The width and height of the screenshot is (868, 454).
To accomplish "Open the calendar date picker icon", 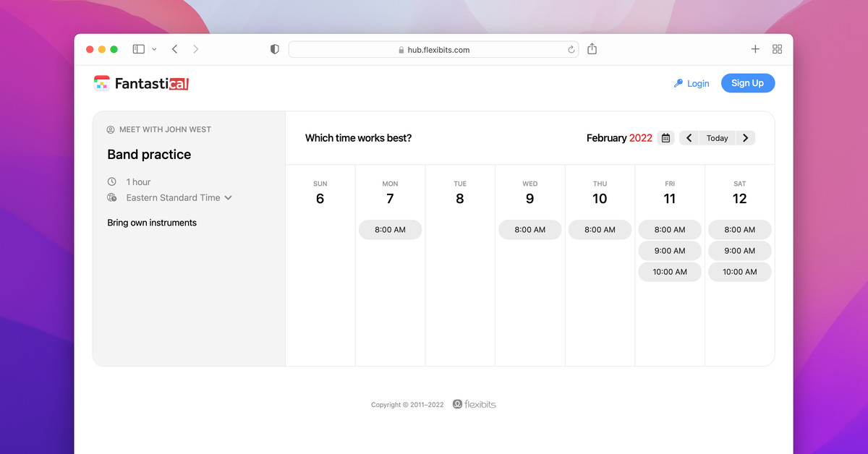I will click(665, 138).
